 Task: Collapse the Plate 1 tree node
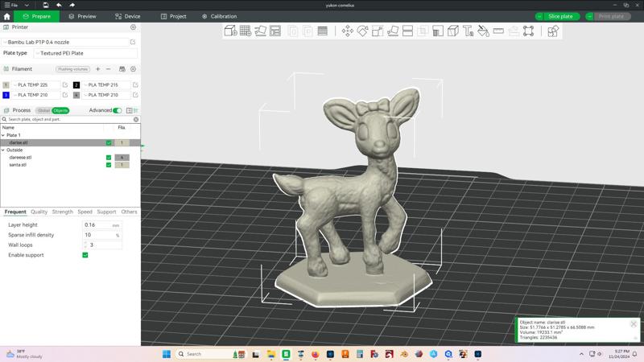click(x=3, y=135)
